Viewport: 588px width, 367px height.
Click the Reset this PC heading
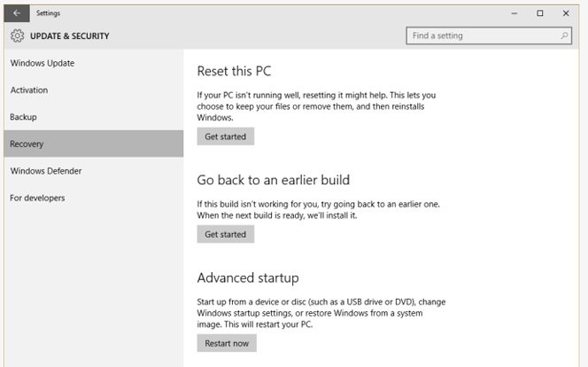[234, 71]
